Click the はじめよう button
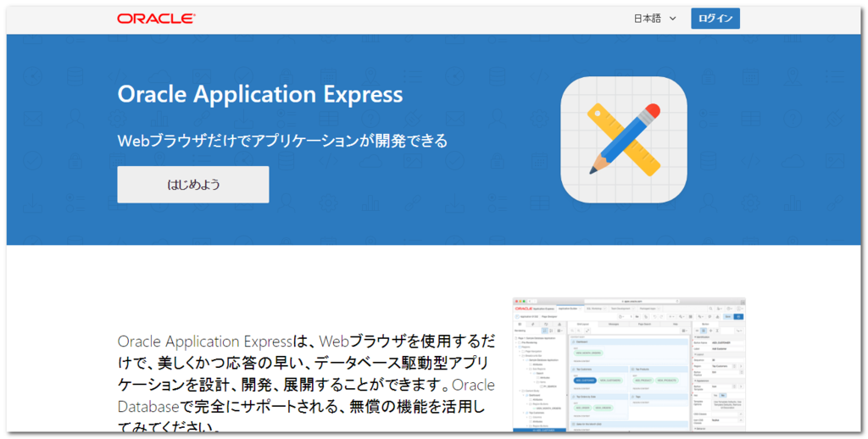868x439 pixels. tap(193, 185)
